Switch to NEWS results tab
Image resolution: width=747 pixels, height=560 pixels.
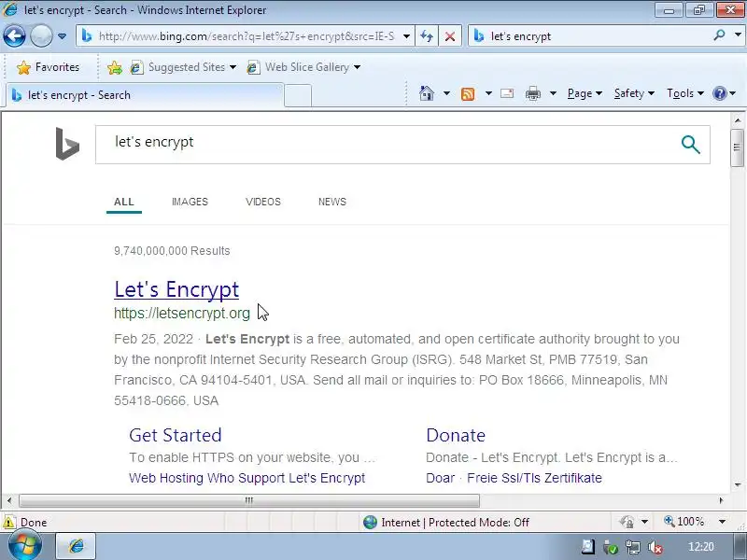point(332,202)
